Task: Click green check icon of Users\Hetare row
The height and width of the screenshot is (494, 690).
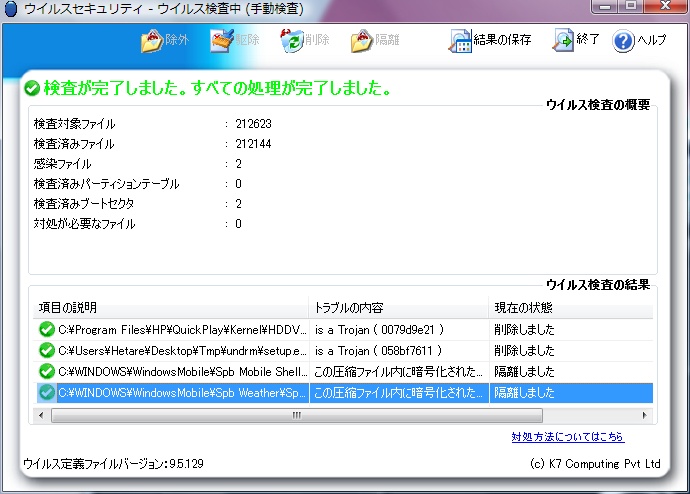Action: pos(47,351)
